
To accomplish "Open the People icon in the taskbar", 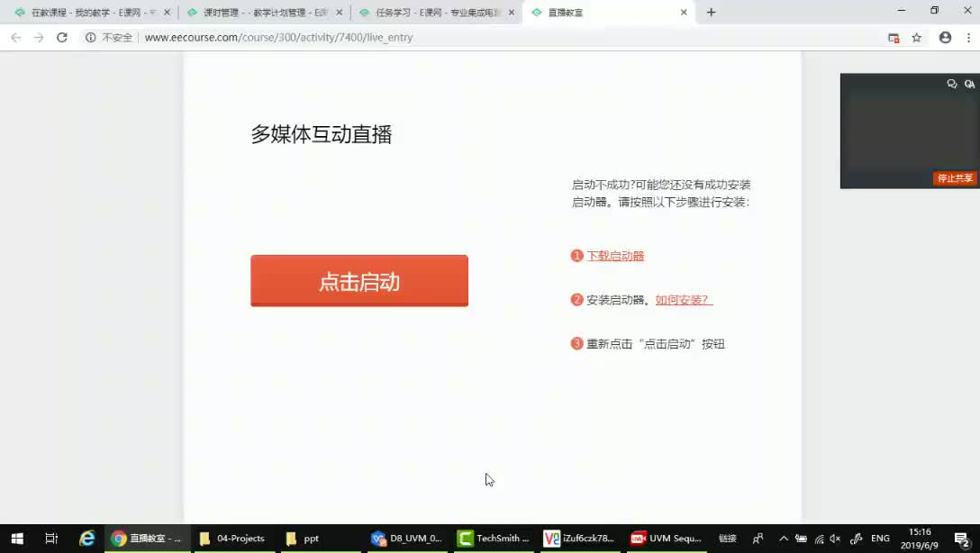I will 758,538.
